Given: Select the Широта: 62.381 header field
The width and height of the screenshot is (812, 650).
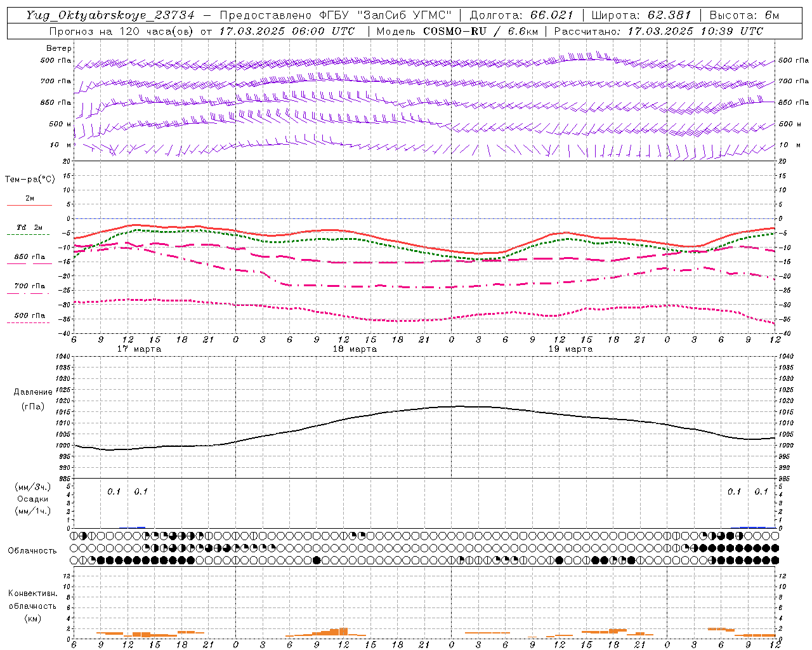Looking at the screenshot, I should coord(641,15).
